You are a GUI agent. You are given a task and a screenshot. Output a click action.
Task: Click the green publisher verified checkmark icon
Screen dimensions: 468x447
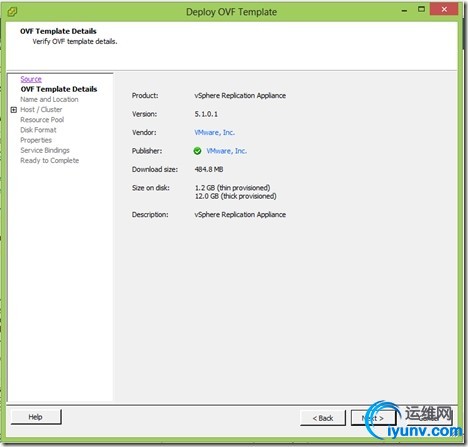pyautogui.click(x=197, y=151)
